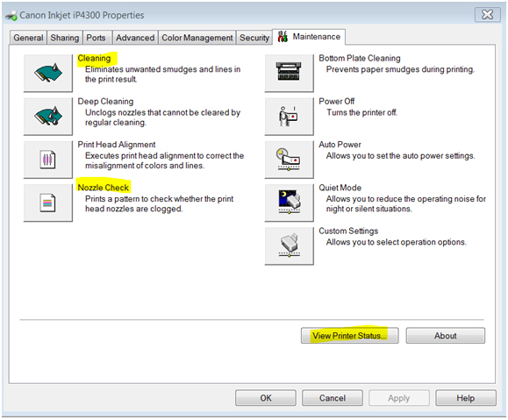
Task: Open Bottom Plate Cleaning icon button
Action: tap(289, 73)
